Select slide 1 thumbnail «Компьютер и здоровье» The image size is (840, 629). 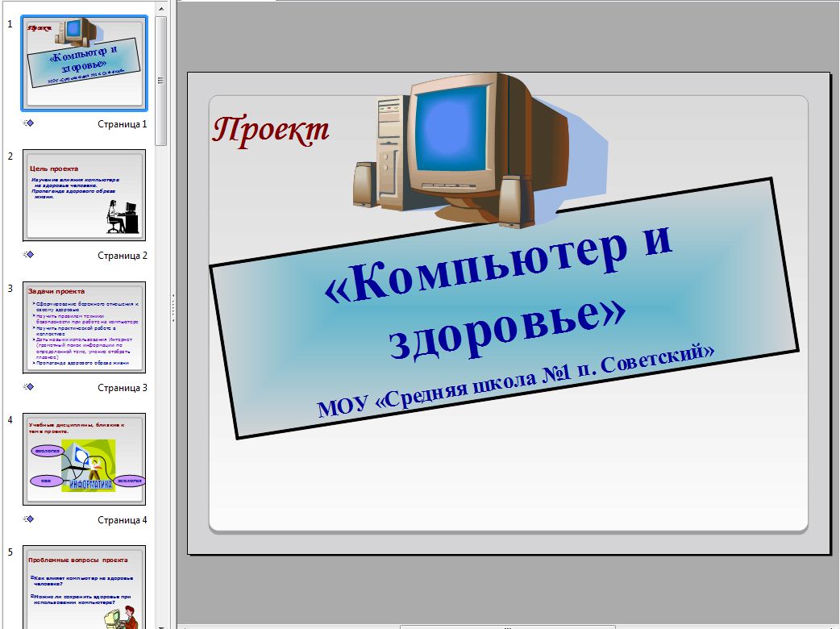pyautogui.click(x=84, y=62)
